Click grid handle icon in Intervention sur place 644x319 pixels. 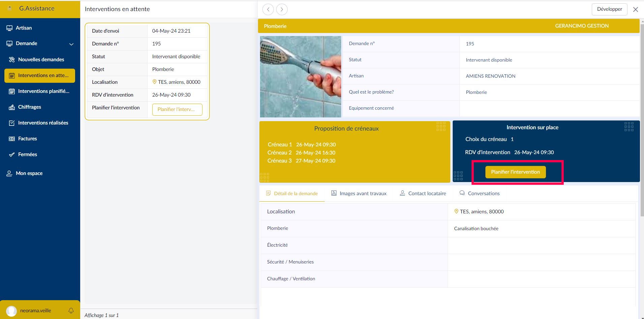click(x=629, y=127)
